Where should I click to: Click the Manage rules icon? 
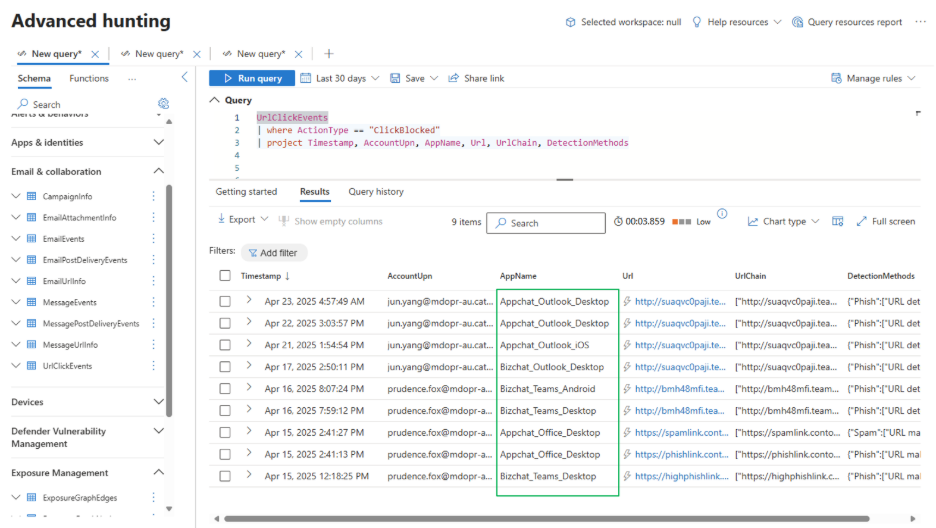coord(836,78)
